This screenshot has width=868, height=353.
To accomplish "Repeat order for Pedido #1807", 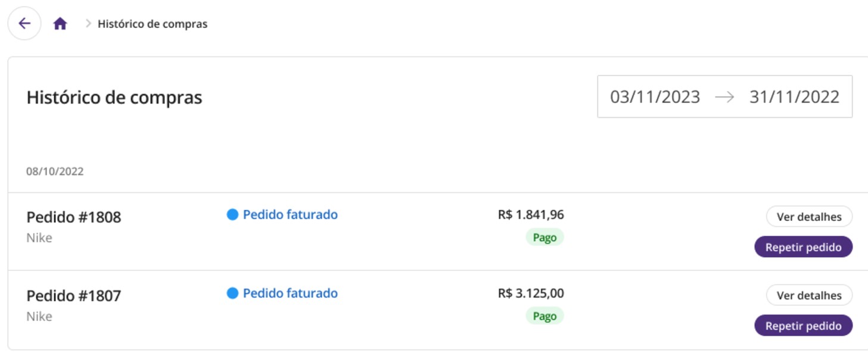I will [x=803, y=326].
